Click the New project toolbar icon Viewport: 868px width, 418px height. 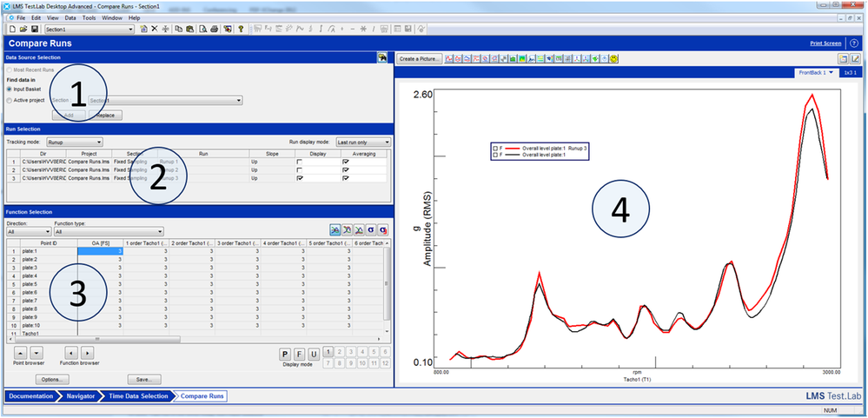[12, 29]
